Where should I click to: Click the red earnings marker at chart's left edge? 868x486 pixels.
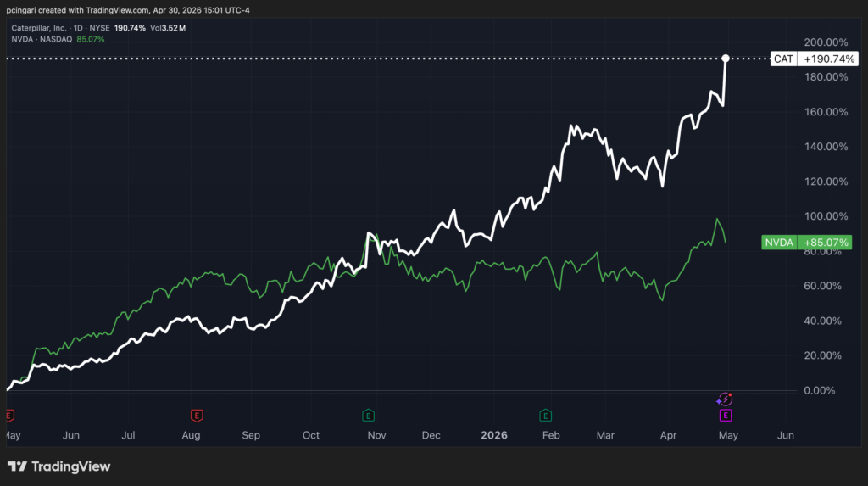[8, 415]
